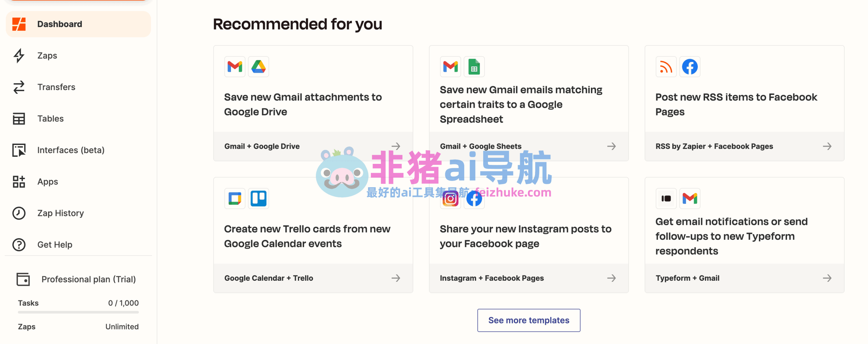868x344 pixels.
Task: Open the RSS by Zapier + Facebook Pages arrow
Action: [827, 146]
